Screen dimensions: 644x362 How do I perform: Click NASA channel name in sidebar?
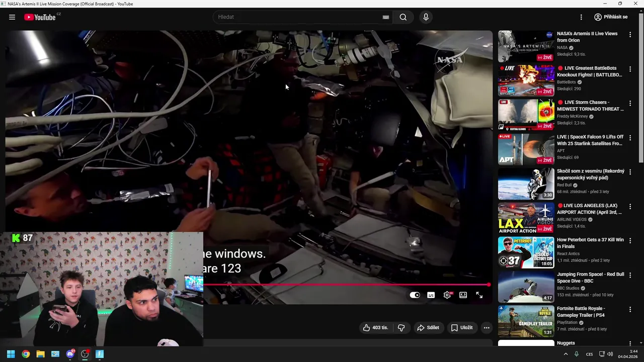click(x=562, y=48)
